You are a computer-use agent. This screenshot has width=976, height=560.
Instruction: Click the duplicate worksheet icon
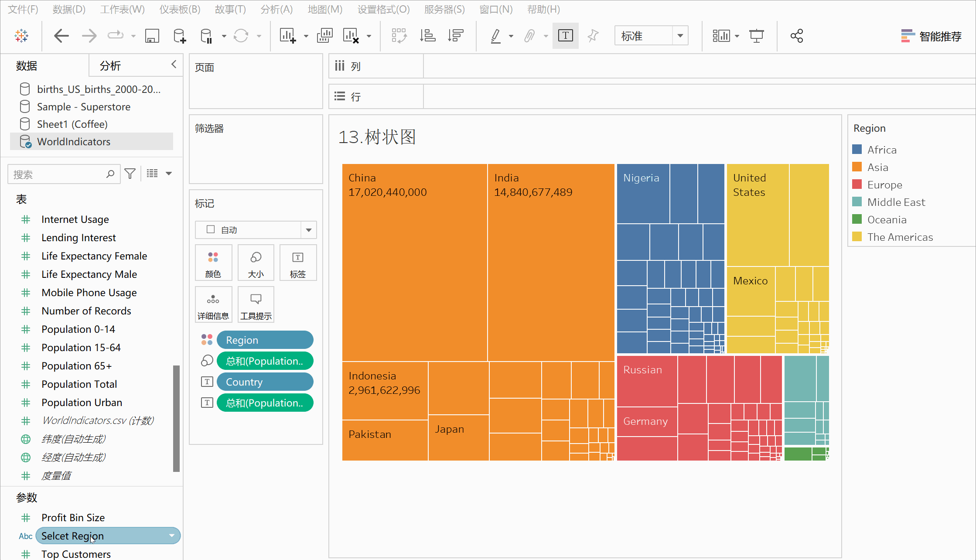point(324,36)
